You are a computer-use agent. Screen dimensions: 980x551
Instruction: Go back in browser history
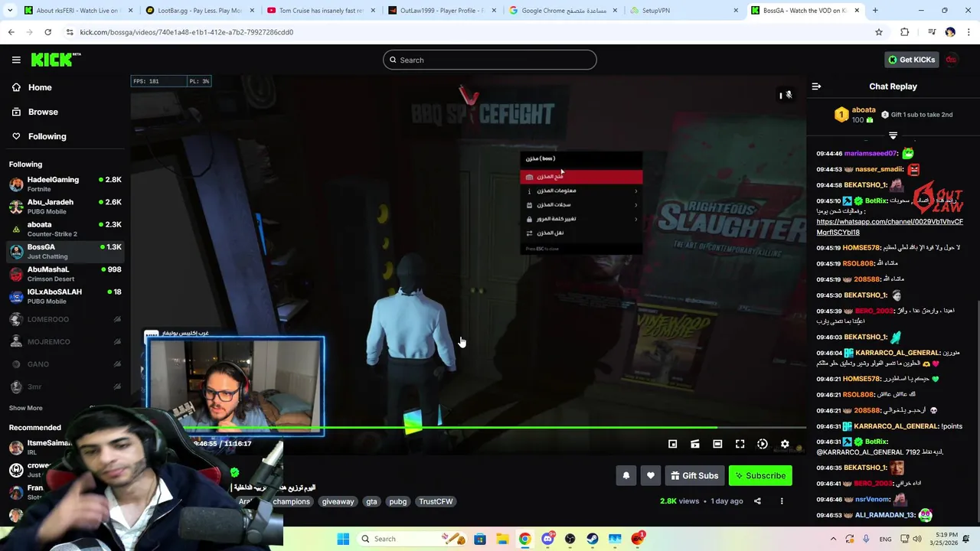tap(11, 32)
